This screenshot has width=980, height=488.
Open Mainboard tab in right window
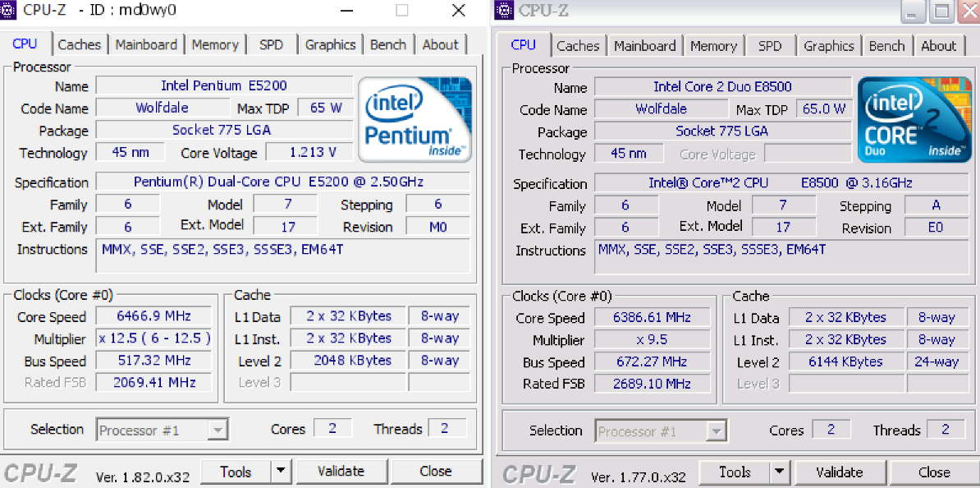[644, 46]
